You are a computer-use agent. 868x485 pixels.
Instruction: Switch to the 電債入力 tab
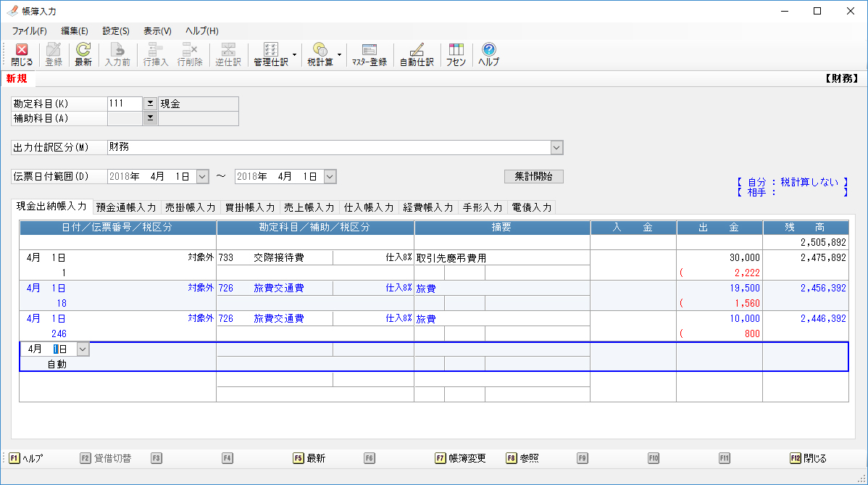tap(532, 207)
